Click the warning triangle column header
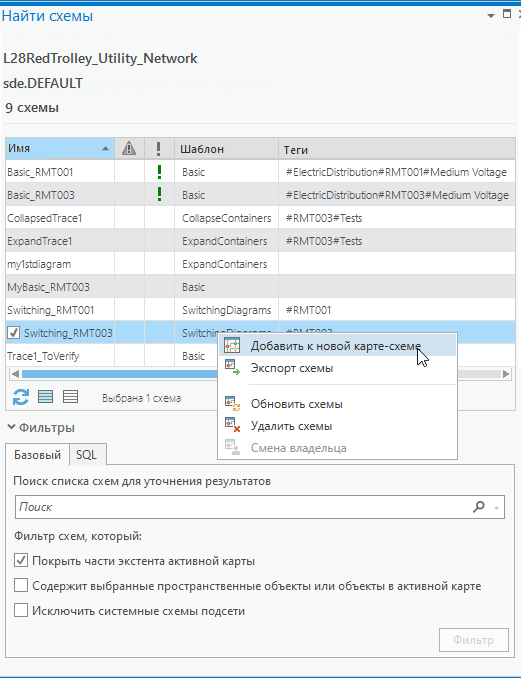Viewport: 521px width, 678px height. (x=129, y=149)
